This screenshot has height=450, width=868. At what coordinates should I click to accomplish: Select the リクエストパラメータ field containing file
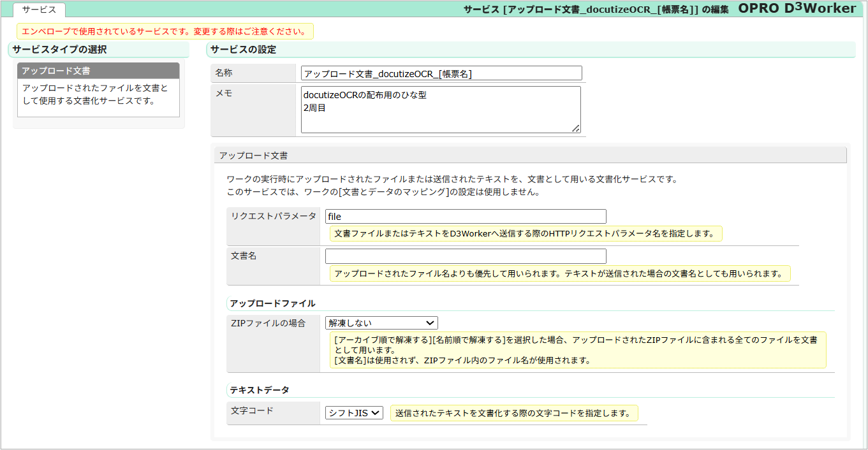pos(466,216)
